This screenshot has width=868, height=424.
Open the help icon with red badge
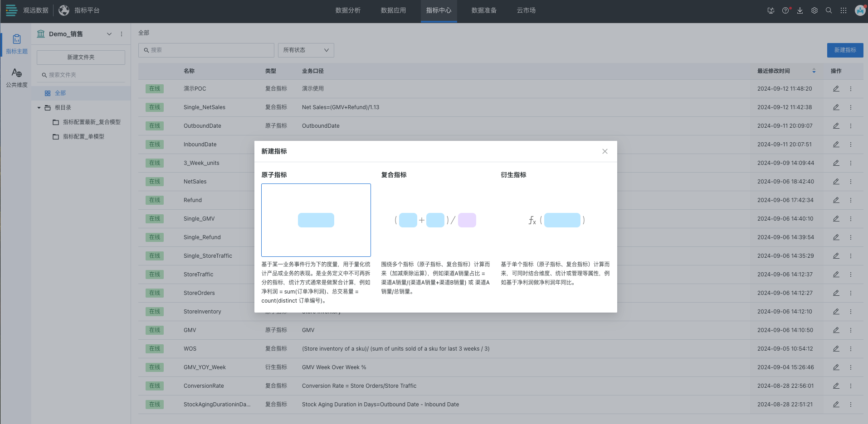[785, 10]
